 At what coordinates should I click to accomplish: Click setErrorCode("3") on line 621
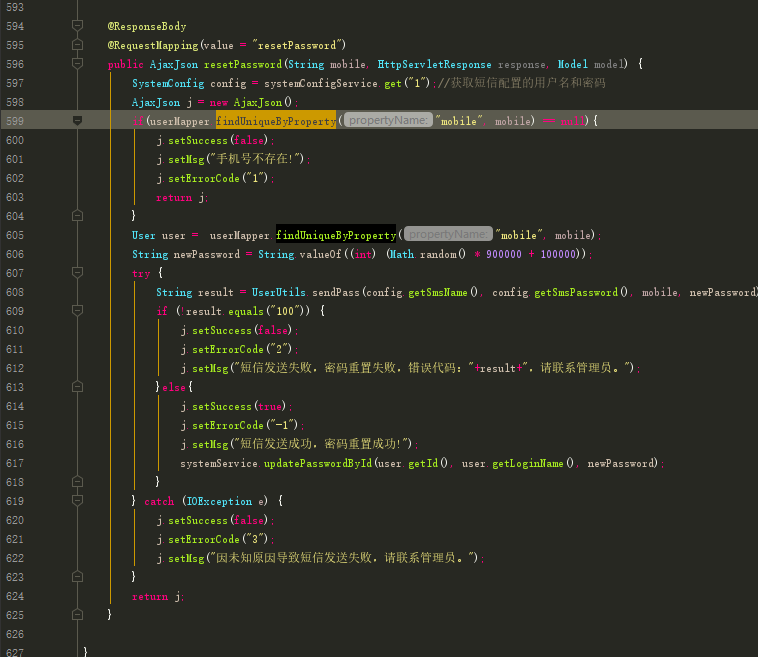coord(218,540)
